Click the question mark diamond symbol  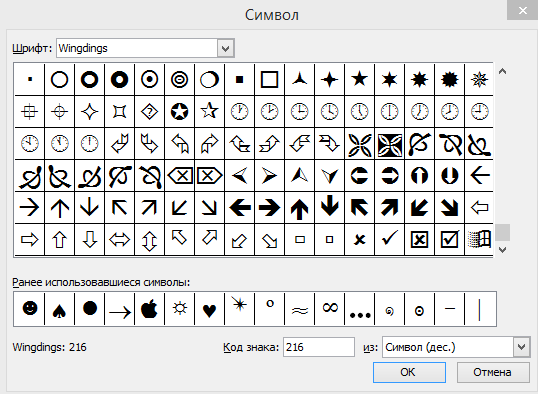(150, 112)
